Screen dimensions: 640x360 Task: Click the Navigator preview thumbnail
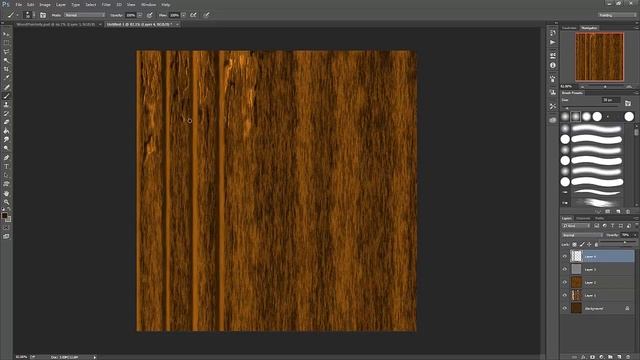tap(599, 57)
